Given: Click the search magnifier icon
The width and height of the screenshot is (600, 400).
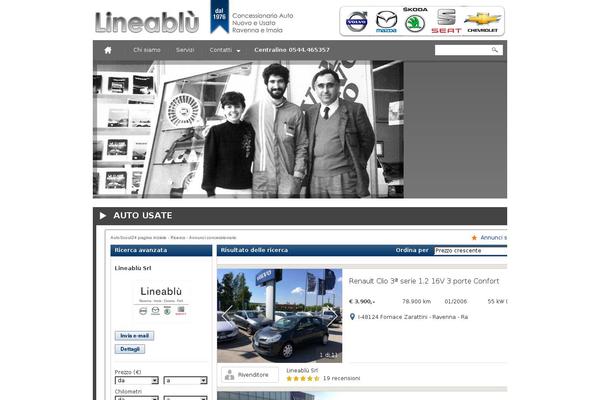Looking at the screenshot, I should point(495,50).
